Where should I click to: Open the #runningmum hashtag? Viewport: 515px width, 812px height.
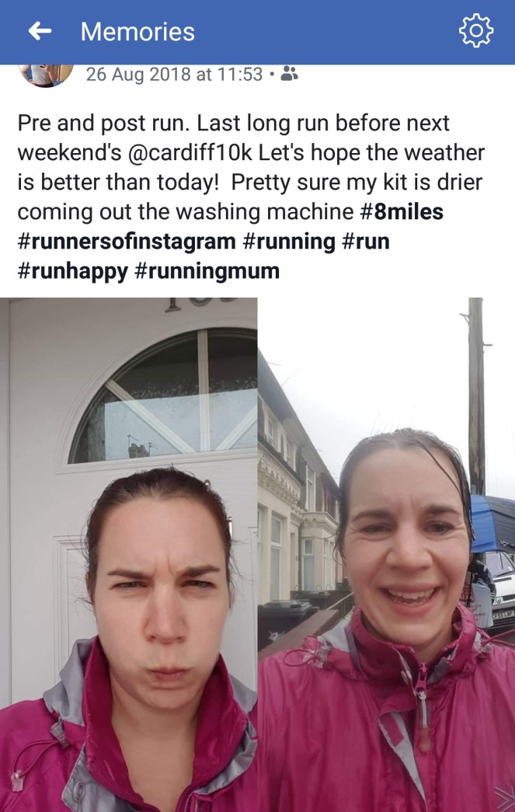(x=207, y=271)
